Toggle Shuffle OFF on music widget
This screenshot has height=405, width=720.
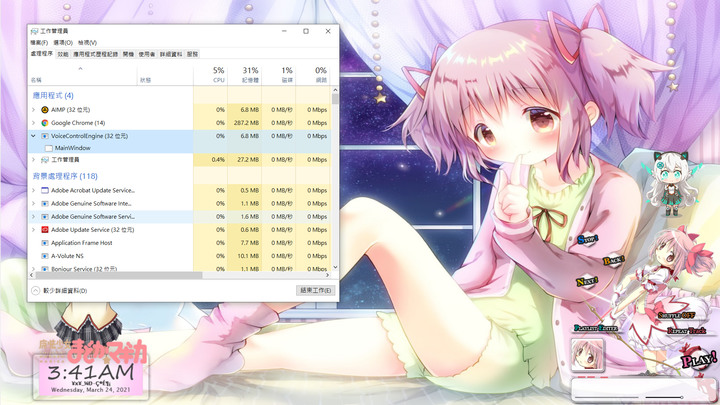(x=676, y=315)
